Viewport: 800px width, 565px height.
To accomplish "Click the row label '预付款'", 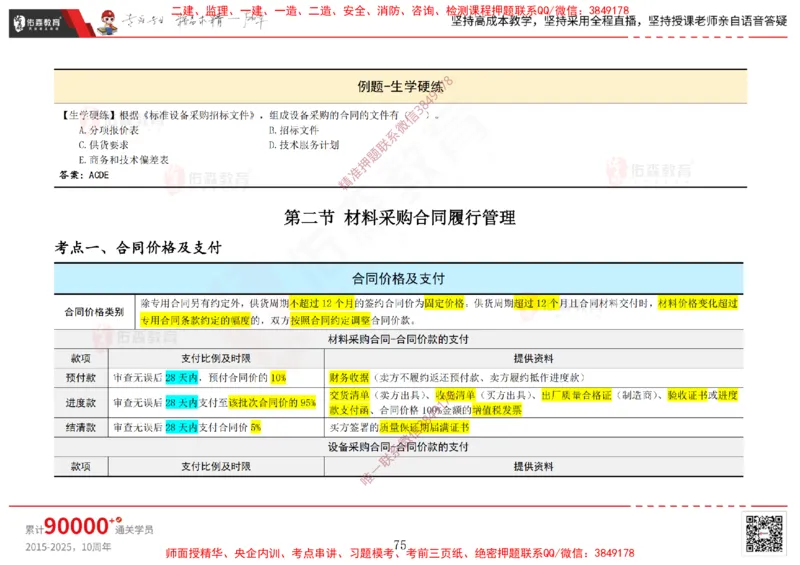I will [x=81, y=378].
